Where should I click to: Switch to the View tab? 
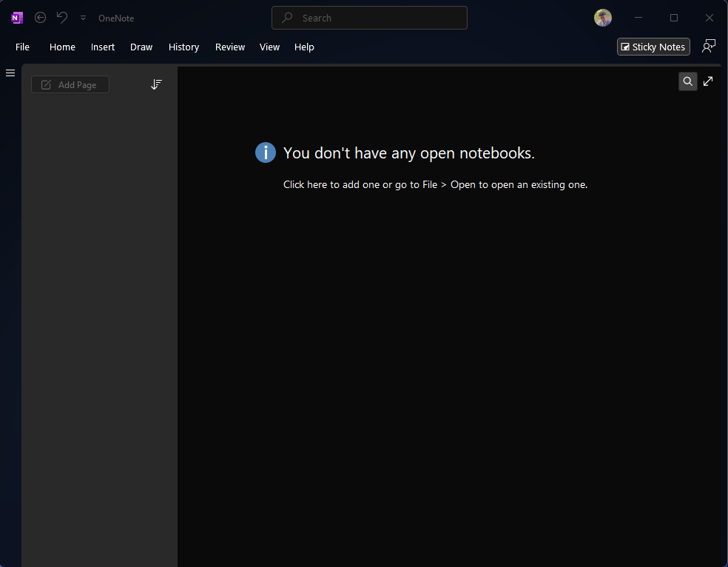tap(269, 47)
